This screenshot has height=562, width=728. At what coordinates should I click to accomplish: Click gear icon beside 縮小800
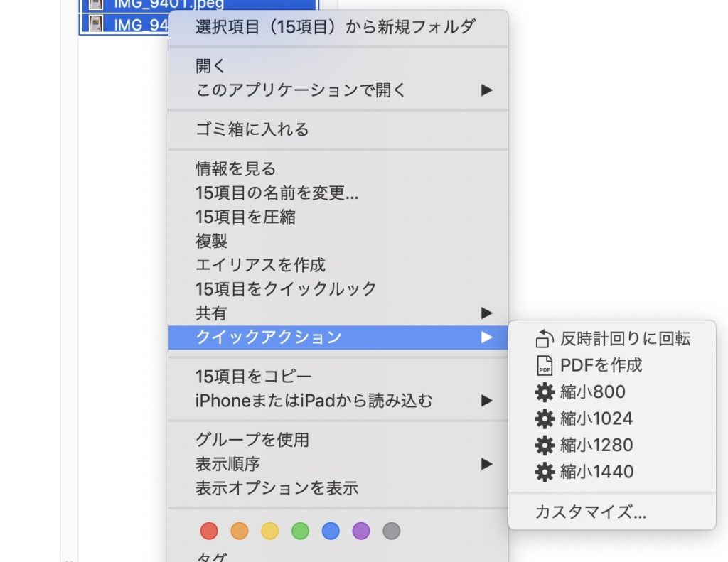544,392
